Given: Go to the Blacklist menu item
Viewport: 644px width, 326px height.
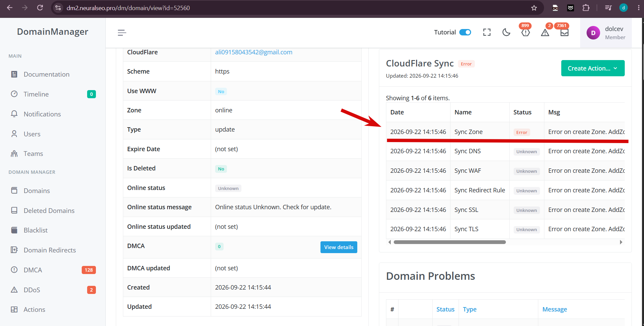Looking at the screenshot, I should [35, 230].
